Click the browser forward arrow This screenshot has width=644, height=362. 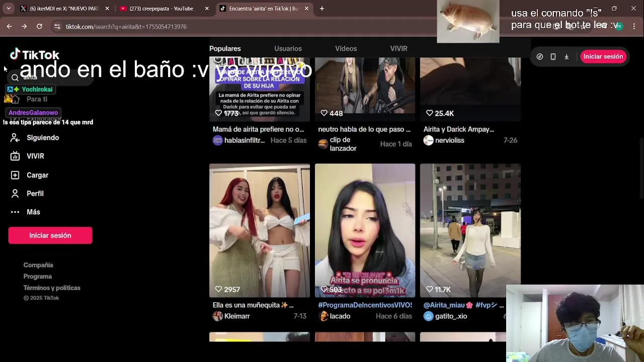[x=24, y=26]
